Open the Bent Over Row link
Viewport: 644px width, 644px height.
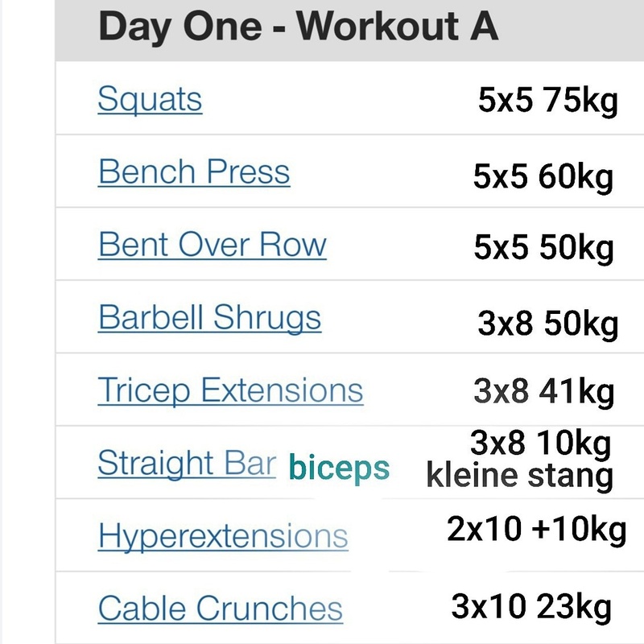tap(213, 245)
